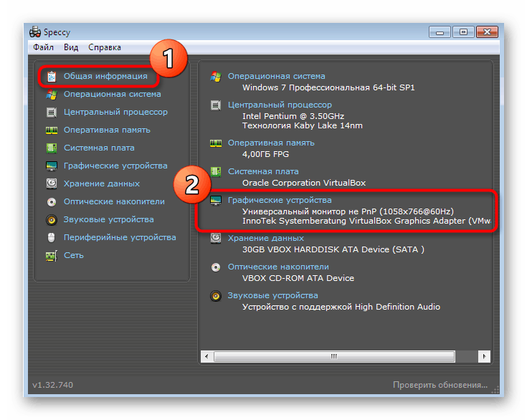This screenshot has height=420, width=527.
Task: Click the Speccy app icon in title bar
Action: [35, 32]
